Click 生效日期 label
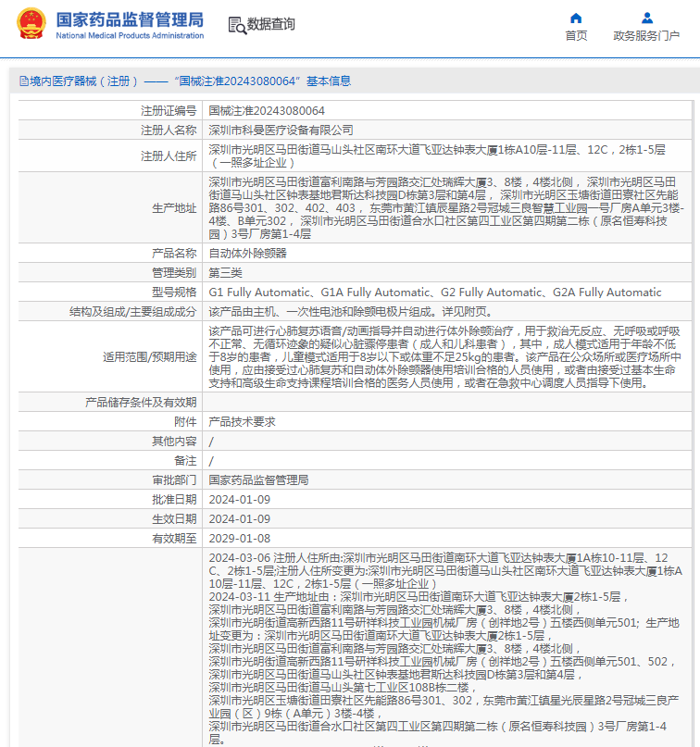The width and height of the screenshot is (700, 747). coord(174,518)
